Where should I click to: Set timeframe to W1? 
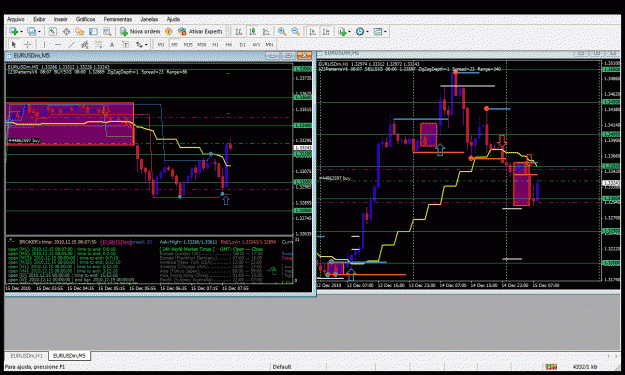pyautogui.click(x=256, y=45)
